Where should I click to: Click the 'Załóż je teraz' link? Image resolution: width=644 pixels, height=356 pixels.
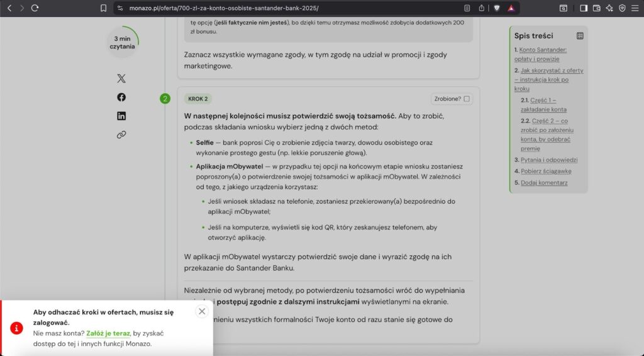(108, 333)
